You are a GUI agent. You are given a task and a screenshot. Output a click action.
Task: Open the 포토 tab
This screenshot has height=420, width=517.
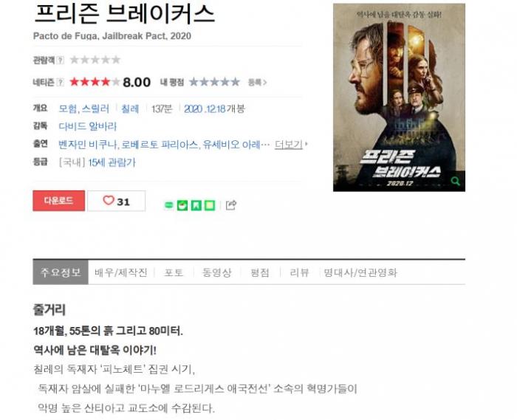(174, 272)
